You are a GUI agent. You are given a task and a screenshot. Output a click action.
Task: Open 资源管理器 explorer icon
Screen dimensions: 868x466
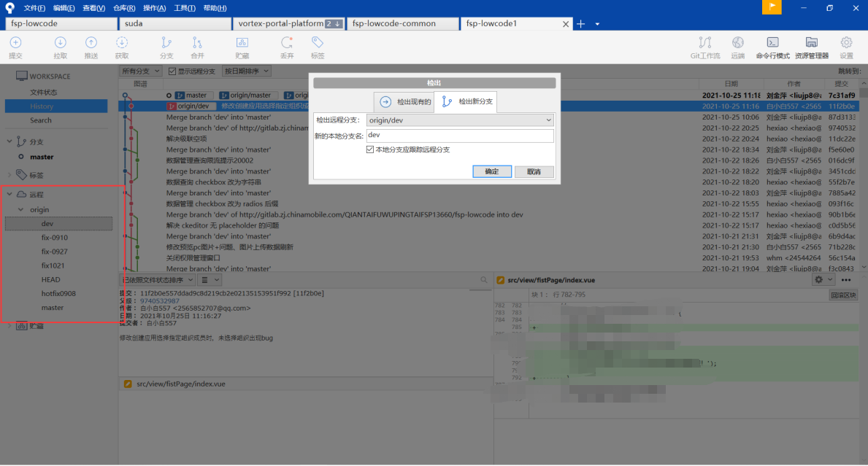click(812, 42)
